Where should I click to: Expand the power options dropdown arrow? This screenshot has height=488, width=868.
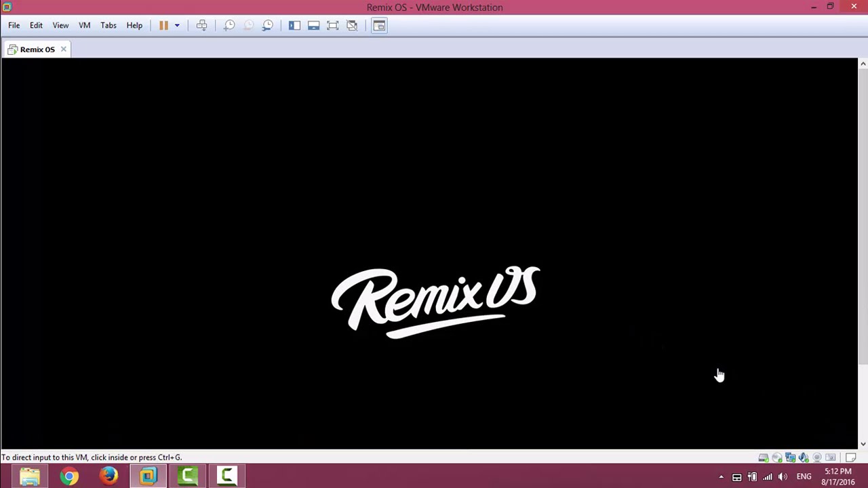point(177,25)
